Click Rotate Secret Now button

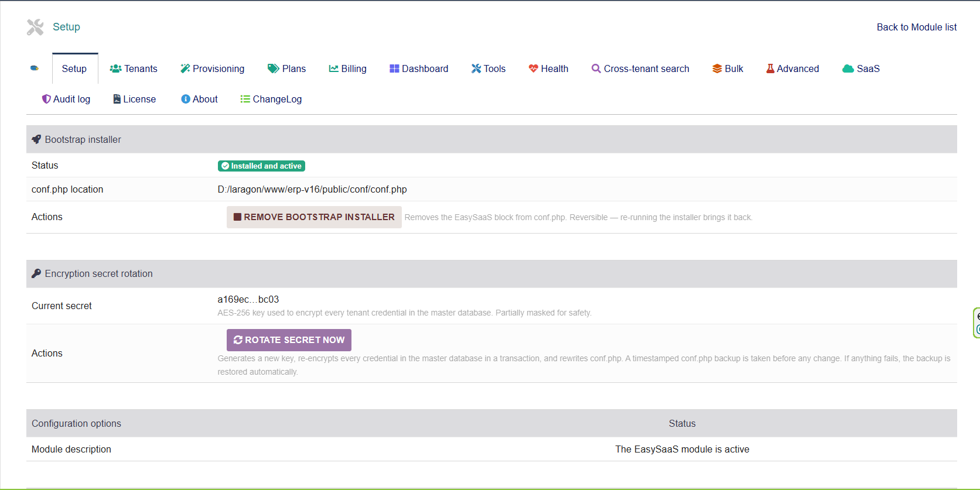(289, 340)
